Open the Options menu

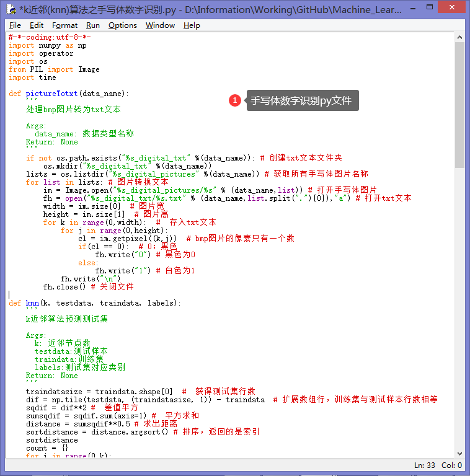click(123, 25)
